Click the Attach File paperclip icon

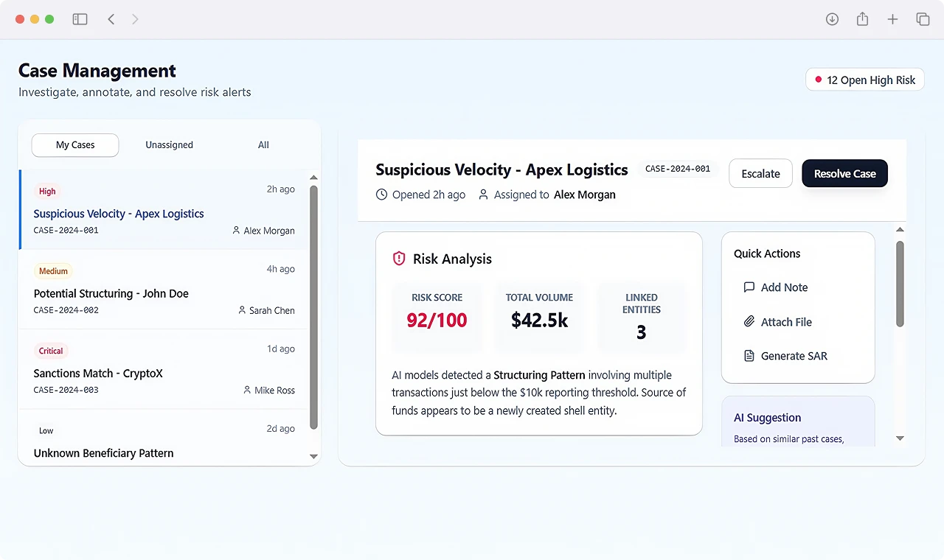(749, 322)
